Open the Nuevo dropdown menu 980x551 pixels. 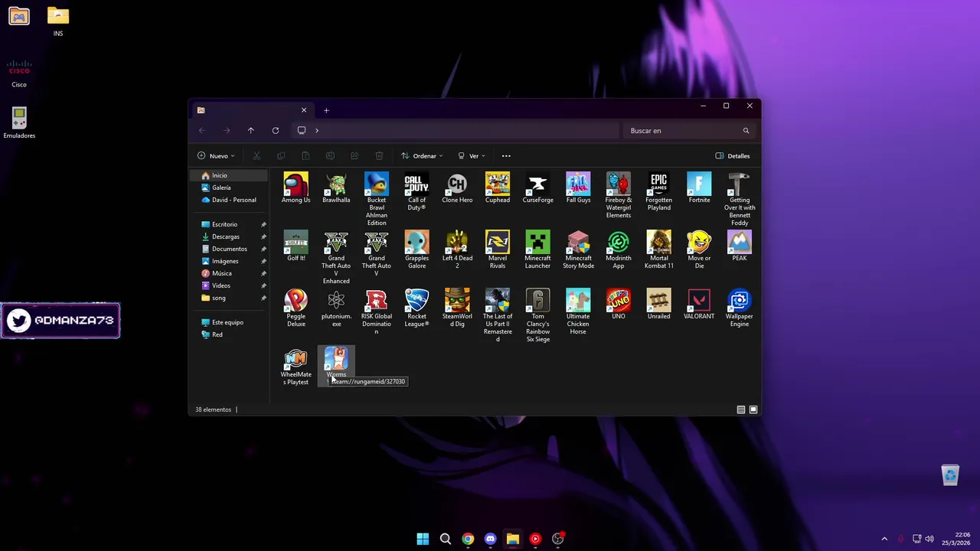(x=216, y=155)
